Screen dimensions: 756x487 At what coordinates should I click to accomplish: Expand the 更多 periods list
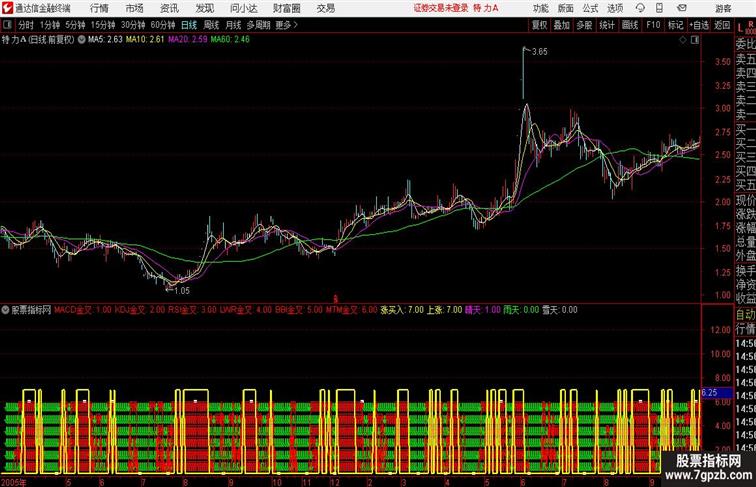286,25
